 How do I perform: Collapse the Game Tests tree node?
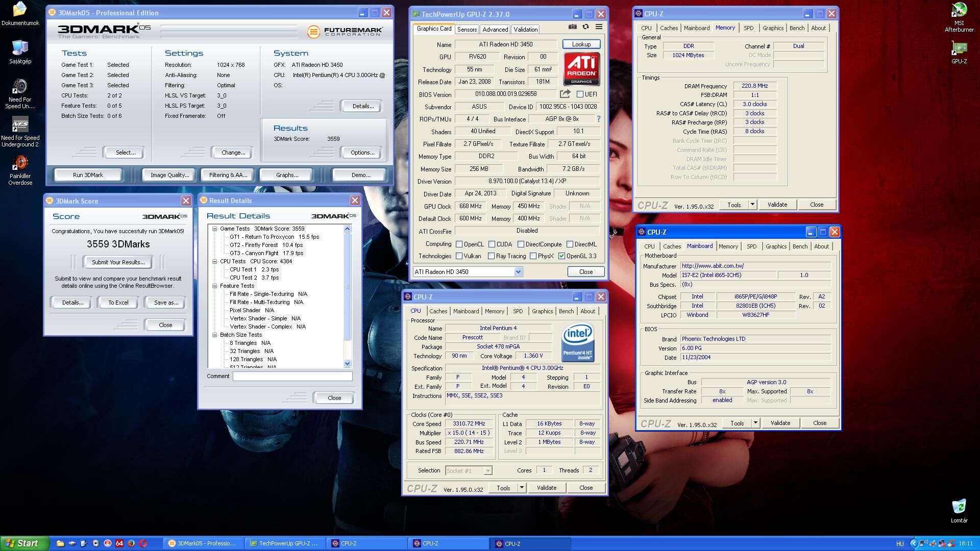[x=215, y=229]
